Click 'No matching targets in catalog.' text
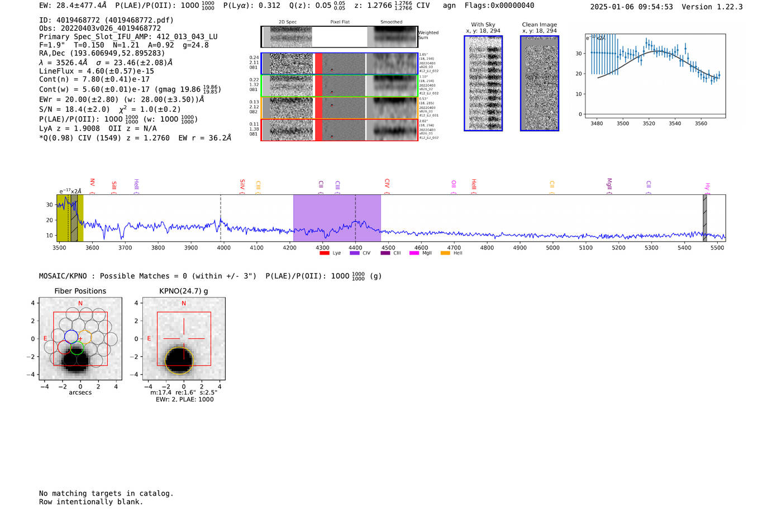 (106, 493)
